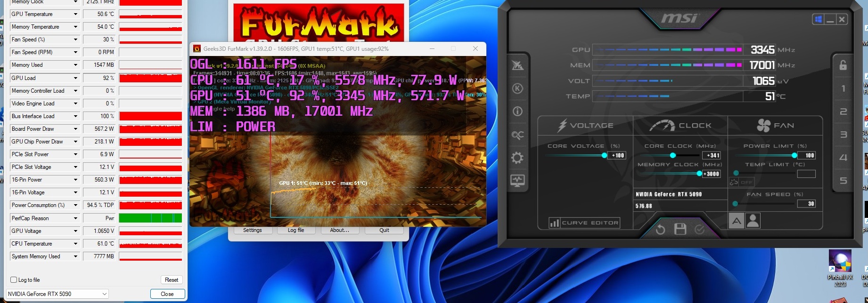Screen dimensions: 868x303
Task: Click the Board Power Draw 567.2 W value
Action: coord(99,129)
